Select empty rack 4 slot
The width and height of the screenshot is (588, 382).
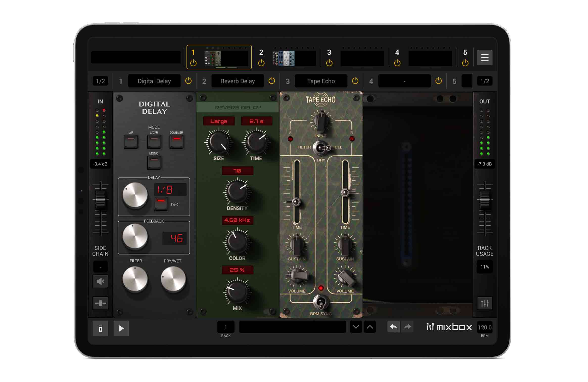point(430,58)
